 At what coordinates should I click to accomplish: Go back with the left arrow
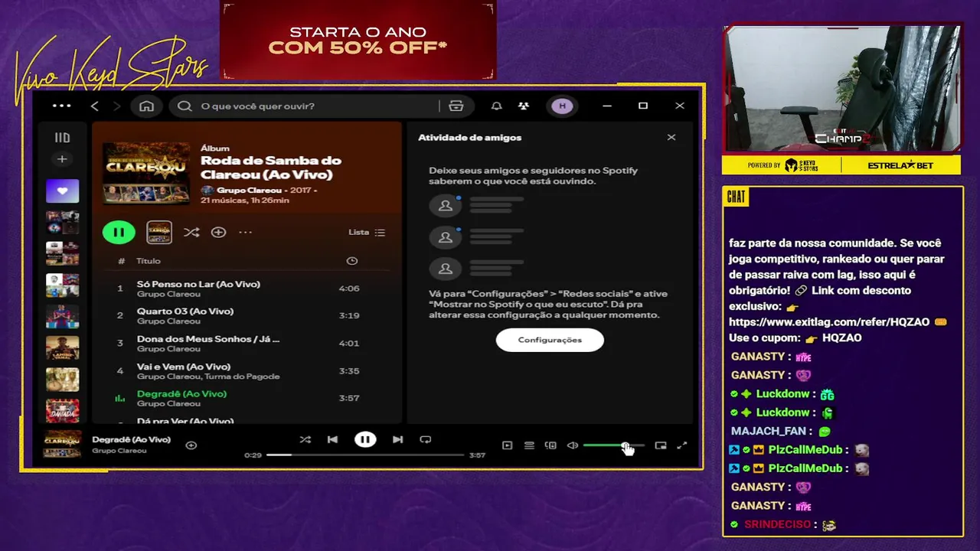coord(95,106)
